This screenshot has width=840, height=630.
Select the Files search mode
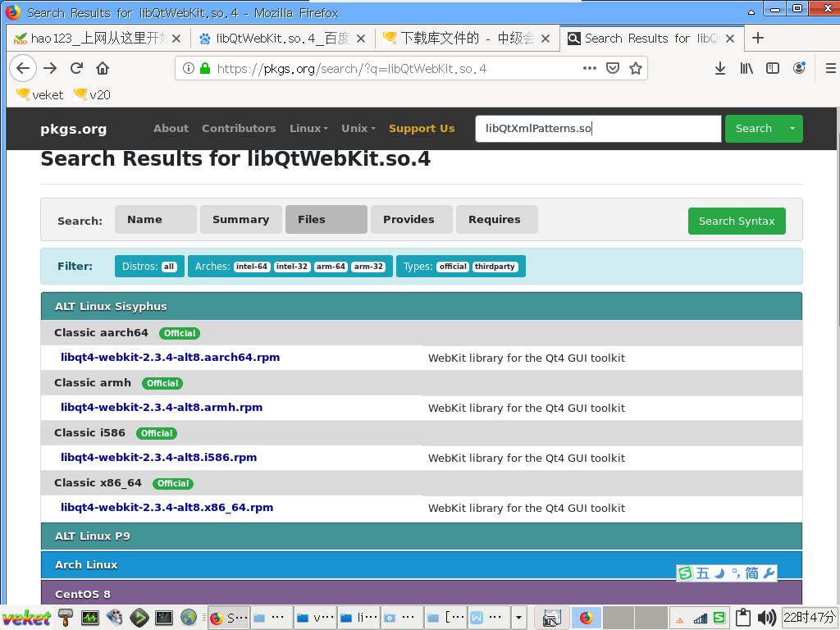pyautogui.click(x=326, y=220)
